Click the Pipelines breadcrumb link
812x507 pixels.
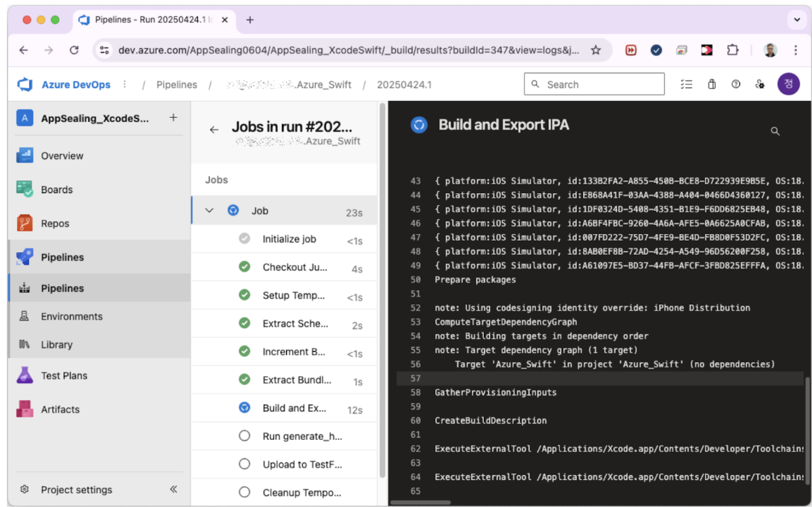point(176,85)
